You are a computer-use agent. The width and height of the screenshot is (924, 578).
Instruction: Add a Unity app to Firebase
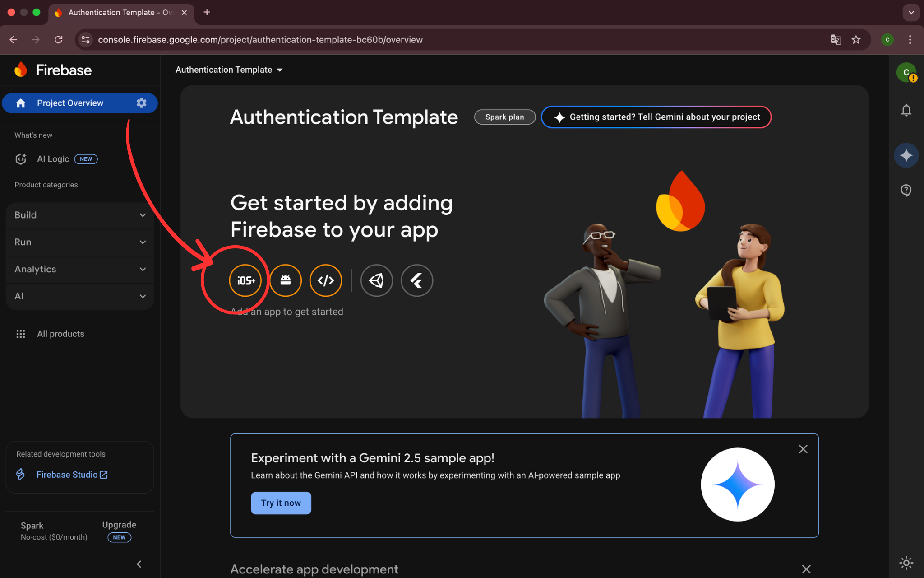coord(376,280)
